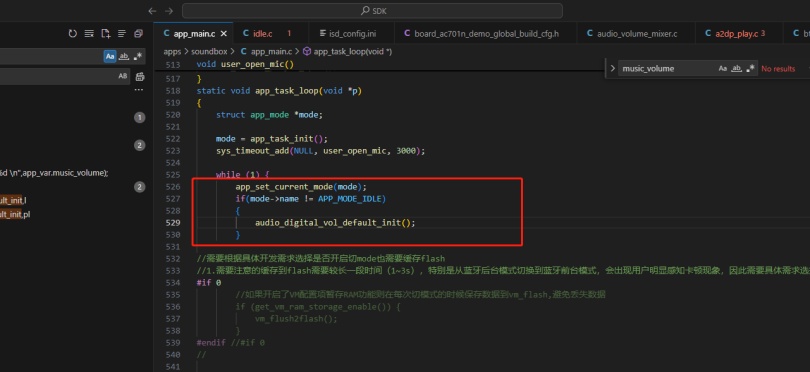This screenshot has width=810, height=372.
Task: Click the sticky header line void user_open_mic()
Action: [245, 65]
